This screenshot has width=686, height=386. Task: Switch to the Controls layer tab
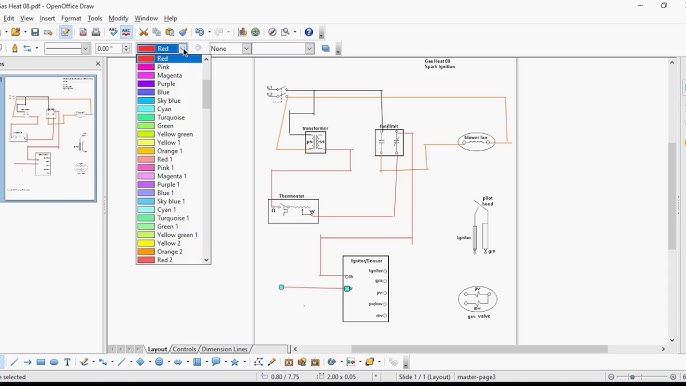184,349
